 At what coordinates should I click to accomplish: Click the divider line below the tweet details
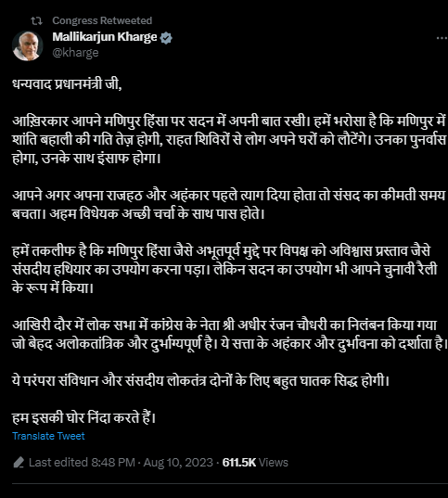(x=230, y=484)
